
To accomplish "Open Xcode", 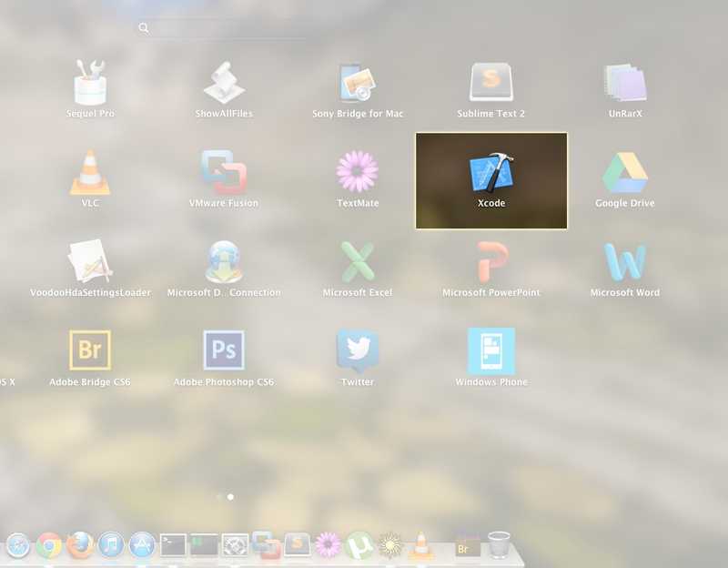I will pyautogui.click(x=491, y=173).
